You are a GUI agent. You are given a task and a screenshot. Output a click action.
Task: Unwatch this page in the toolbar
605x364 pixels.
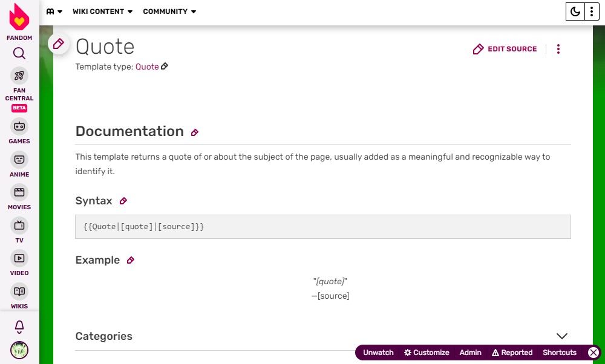378,353
